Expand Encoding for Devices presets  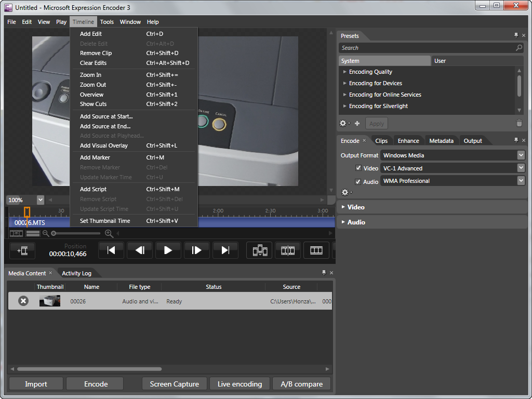coord(345,83)
